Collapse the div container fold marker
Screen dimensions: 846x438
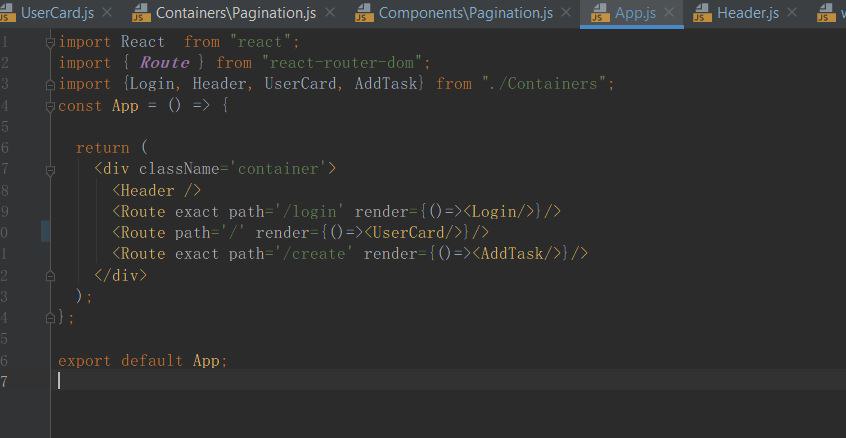point(50,170)
